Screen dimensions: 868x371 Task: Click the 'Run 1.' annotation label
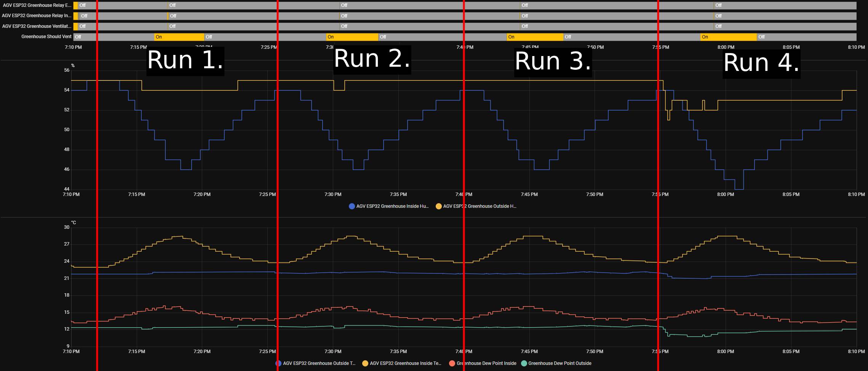(x=185, y=61)
